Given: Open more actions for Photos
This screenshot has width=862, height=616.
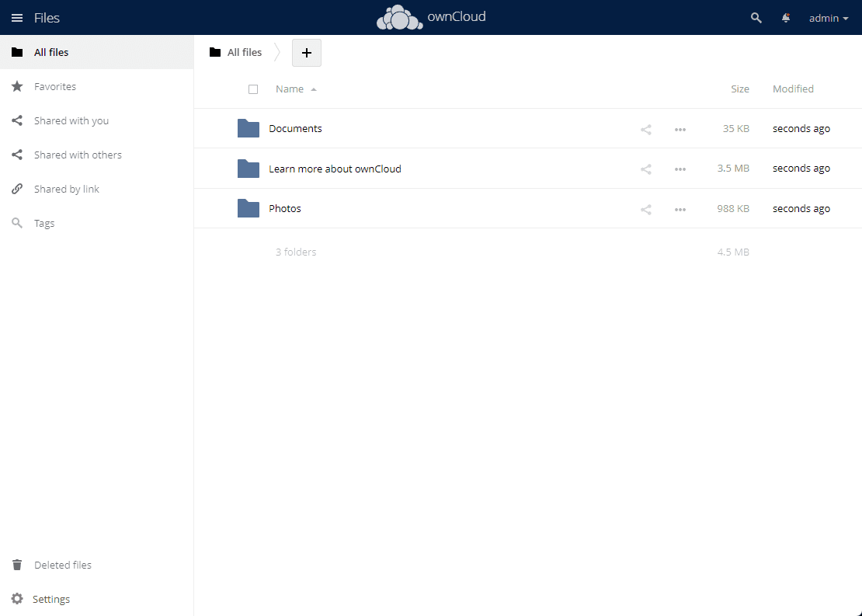Looking at the screenshot, I should click(x=680, y=210).
